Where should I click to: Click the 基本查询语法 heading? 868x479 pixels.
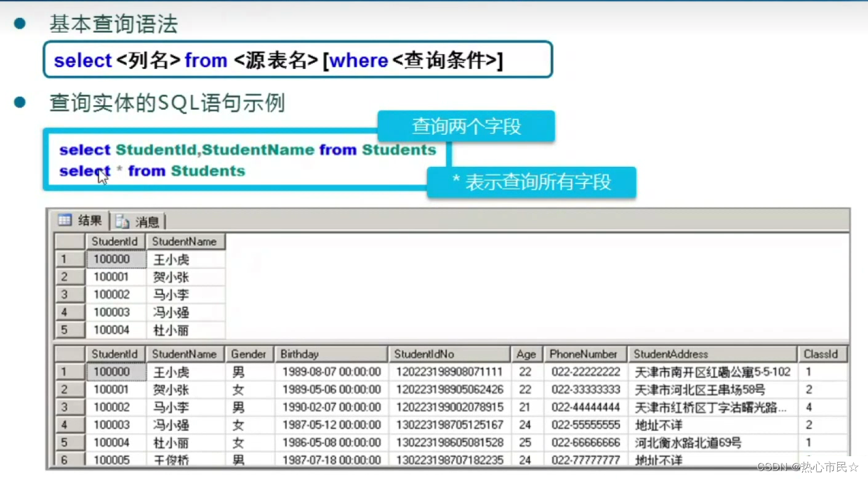pos(113,24)
